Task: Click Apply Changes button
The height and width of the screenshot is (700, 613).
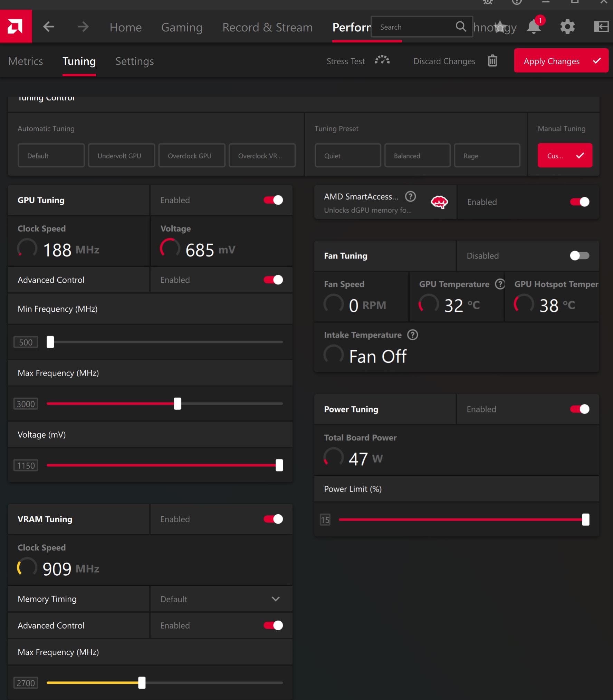Action: click(x=561, y=61)
